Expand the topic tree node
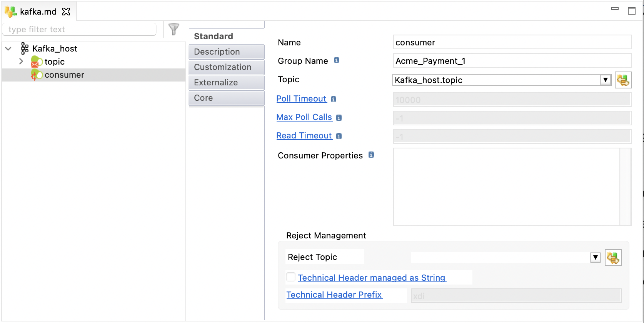 tap(21, 62)
